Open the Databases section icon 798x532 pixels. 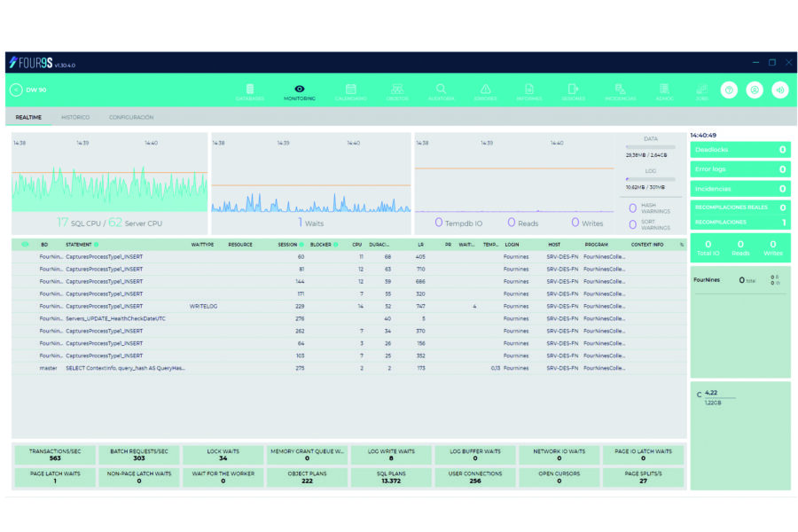[251, 91]
